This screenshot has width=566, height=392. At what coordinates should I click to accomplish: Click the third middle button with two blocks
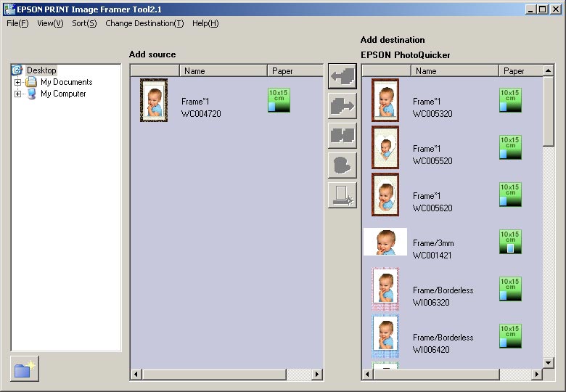click(x=343, y=135)
